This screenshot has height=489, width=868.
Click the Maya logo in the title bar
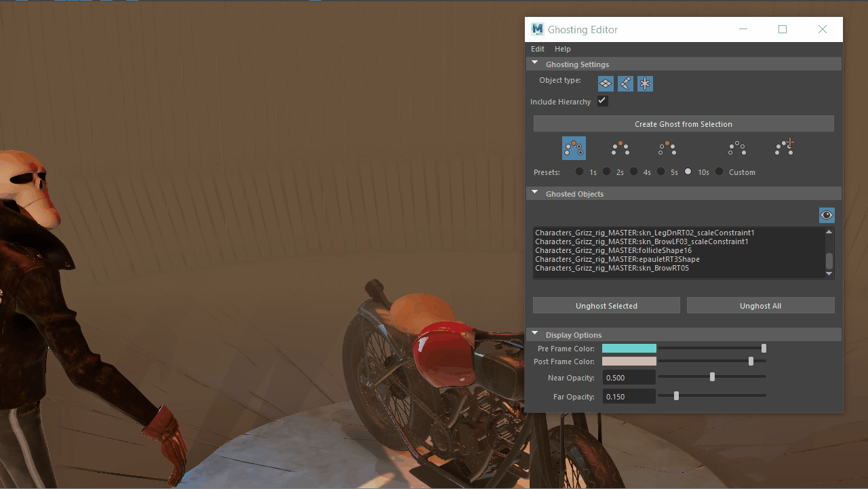[x=537, y=29]
